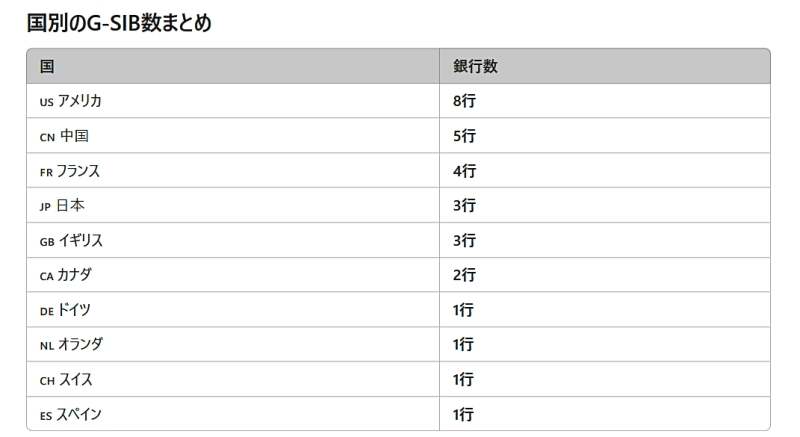Click the 3行 value in イギリス row
The image size is (800, 437).
click(464, 241)
